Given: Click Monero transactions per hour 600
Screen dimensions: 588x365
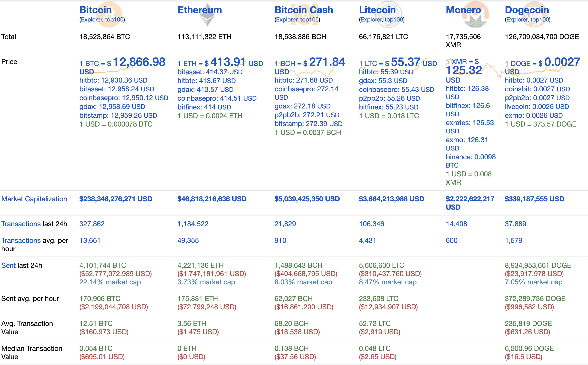Looking at the screenshot, I should pos(452,240).
